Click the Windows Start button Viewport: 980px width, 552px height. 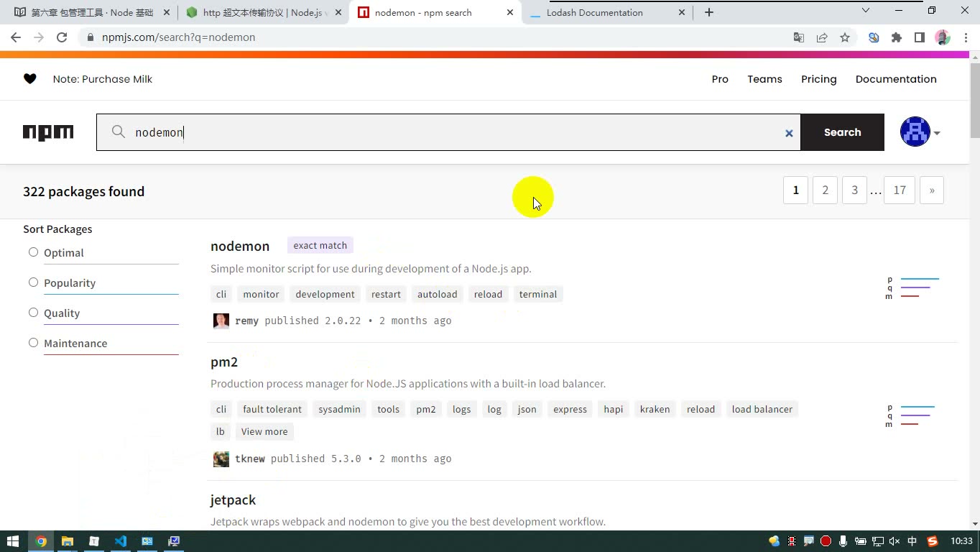pos(13,541)
